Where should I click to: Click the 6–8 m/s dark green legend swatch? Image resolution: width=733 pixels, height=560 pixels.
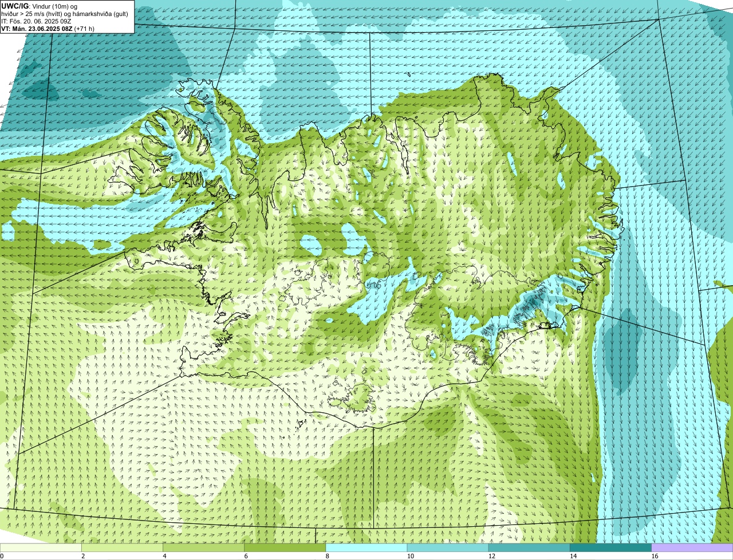285,547
